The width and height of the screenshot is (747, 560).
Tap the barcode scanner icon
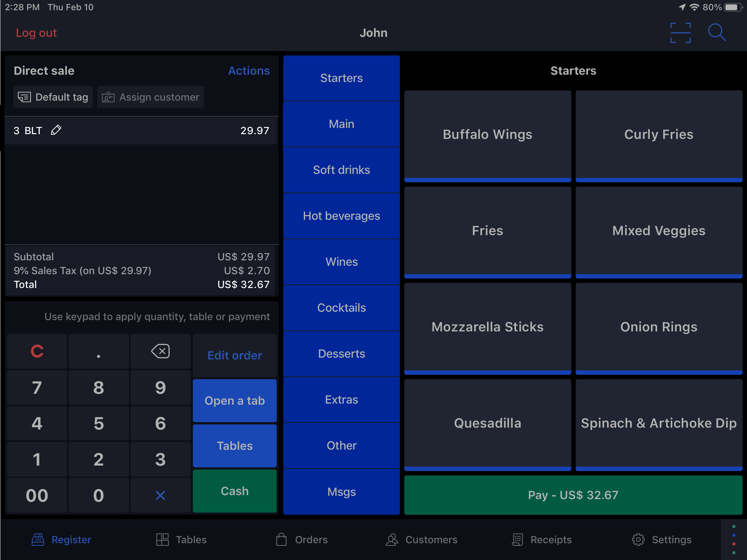coord(680,33)
